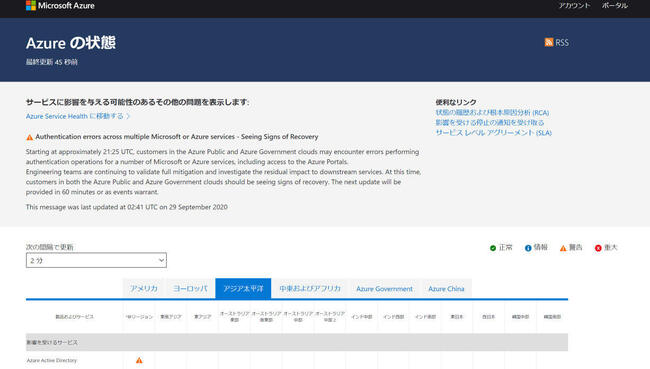650x369 pixels.
Task: Click the 東アジア column header
Action: (203, 317)
